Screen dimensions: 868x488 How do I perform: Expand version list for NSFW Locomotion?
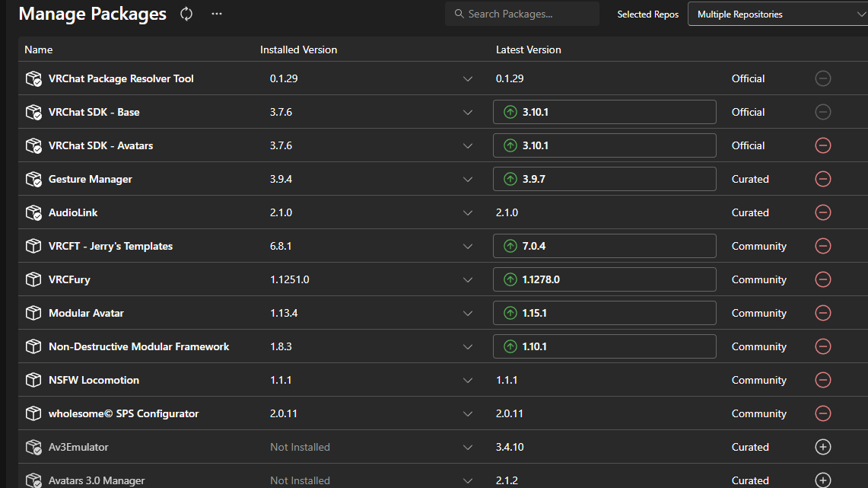coord(468,381)
